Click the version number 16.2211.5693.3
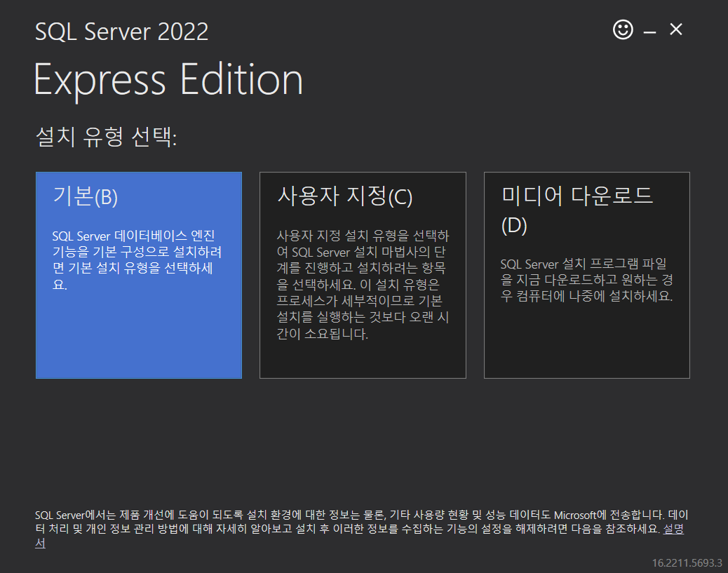 point(687,562)
